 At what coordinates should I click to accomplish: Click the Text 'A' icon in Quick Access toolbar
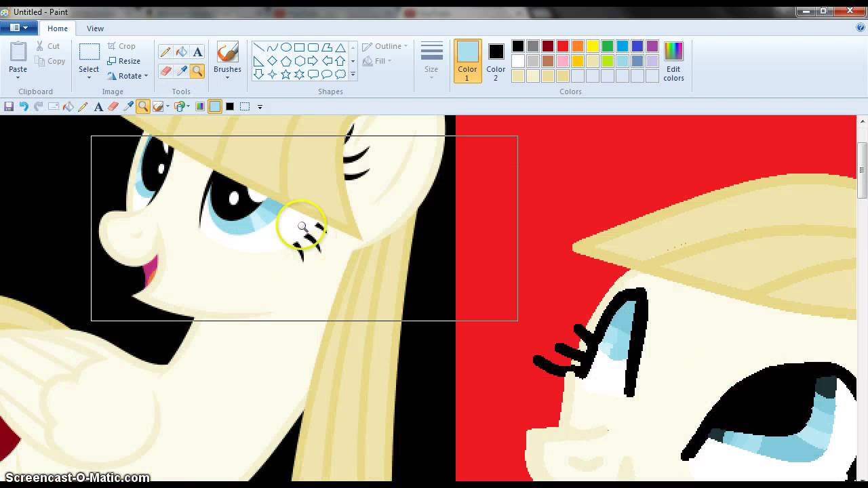click(98, 106)
